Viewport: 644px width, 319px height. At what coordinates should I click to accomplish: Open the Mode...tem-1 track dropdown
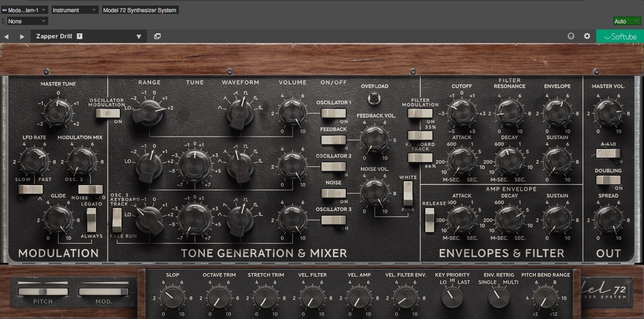[24, 10]
